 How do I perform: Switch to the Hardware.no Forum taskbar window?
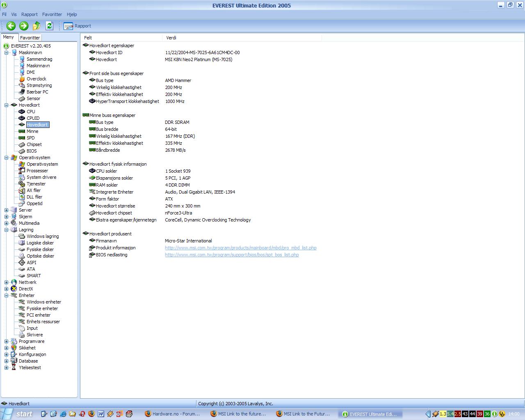tap(173, 414)
